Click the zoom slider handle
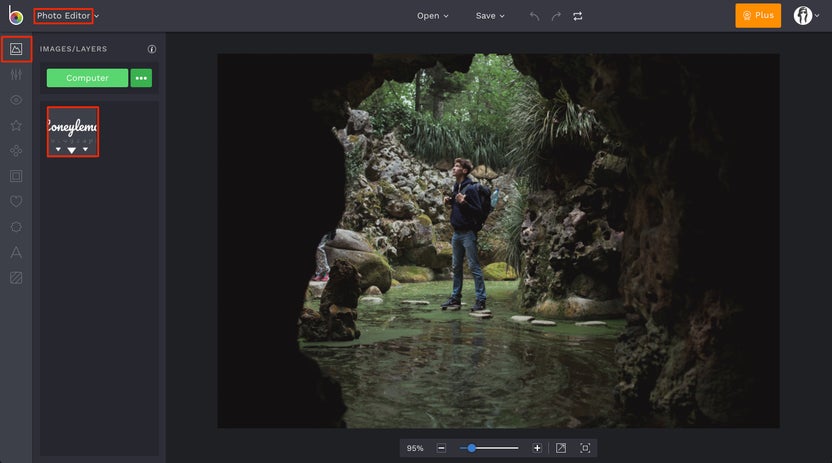 click(x=471, y=449)
